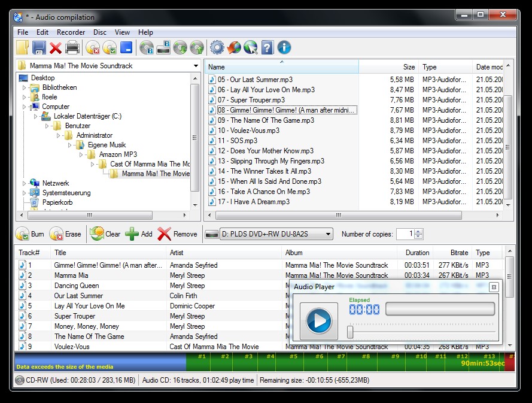
Task: Close the Audio Player panel
Action: pos(494,287)
